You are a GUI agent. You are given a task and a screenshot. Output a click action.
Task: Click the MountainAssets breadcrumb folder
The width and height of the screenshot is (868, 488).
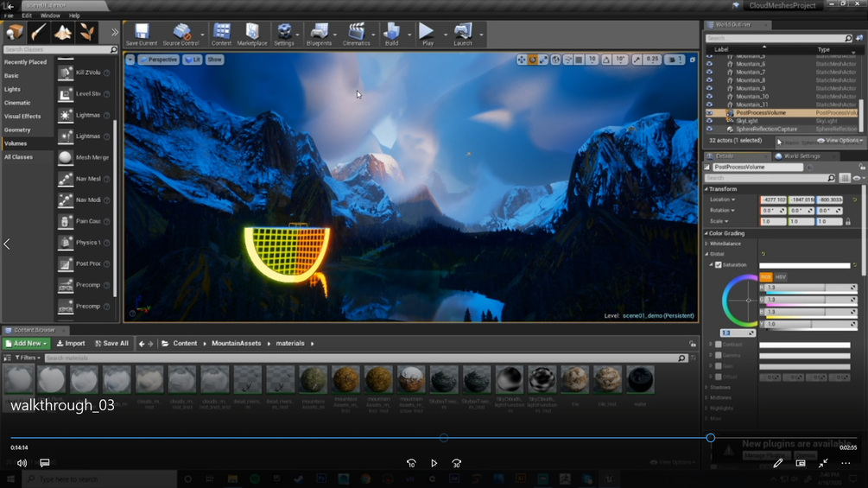tap(237, 344)
